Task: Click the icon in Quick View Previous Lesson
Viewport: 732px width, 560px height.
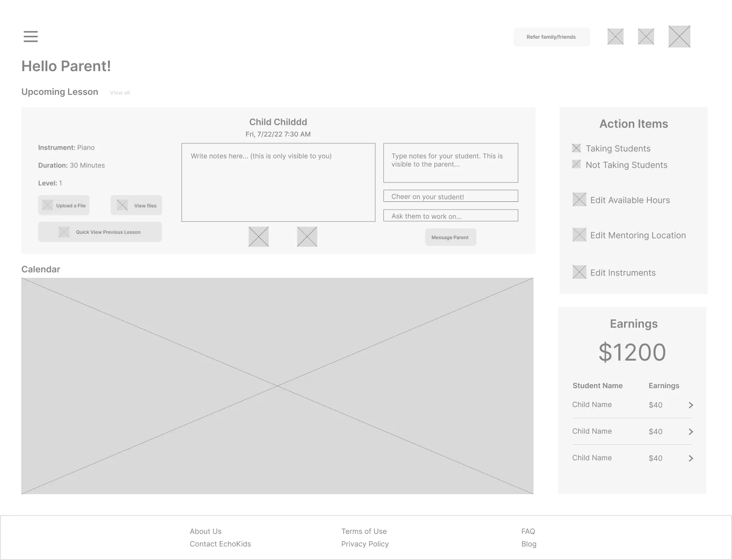Action: click(x=64, y=232)
